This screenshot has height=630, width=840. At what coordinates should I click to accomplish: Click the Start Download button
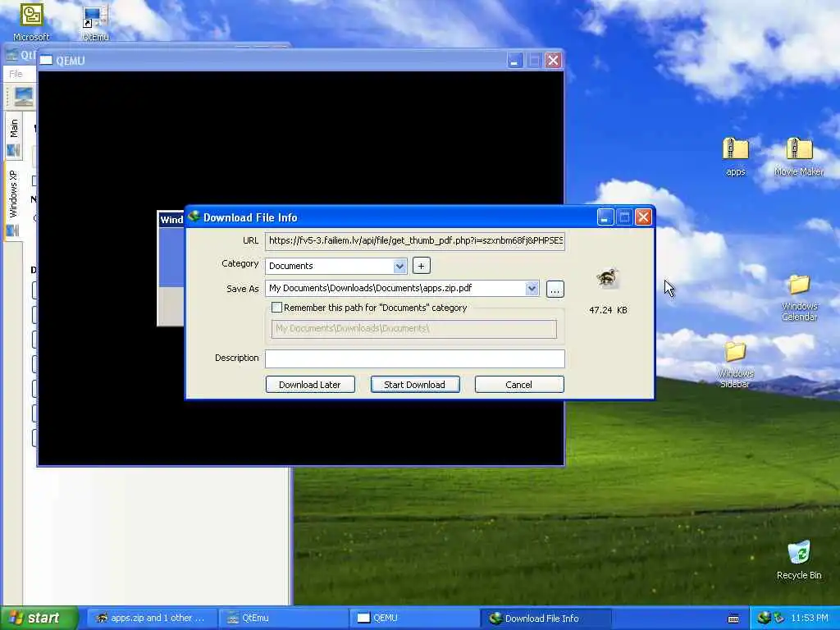click(414, 385)
